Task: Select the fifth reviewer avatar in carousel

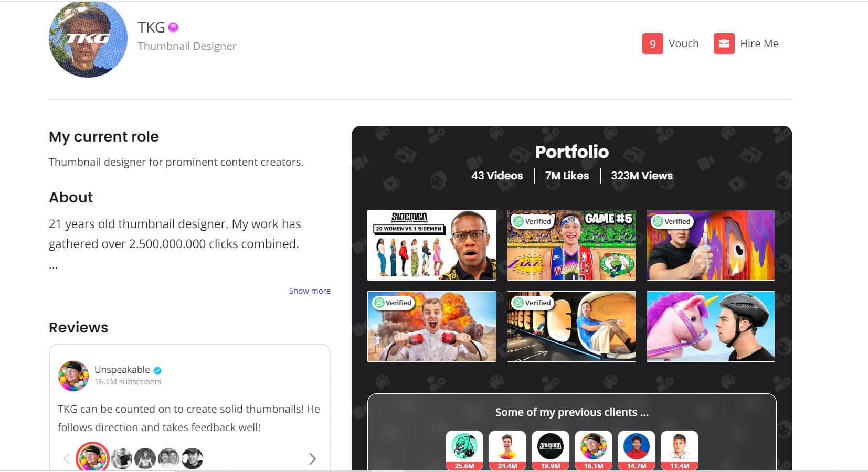Action: coord(192,458)
